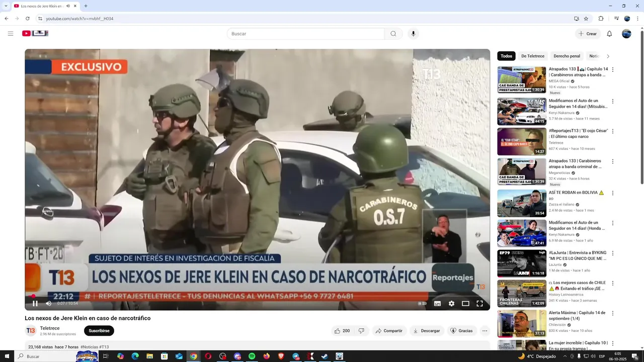Open the El cojo César reportaje thumbnail
This screenshot has height=362, width=644.
522,141
